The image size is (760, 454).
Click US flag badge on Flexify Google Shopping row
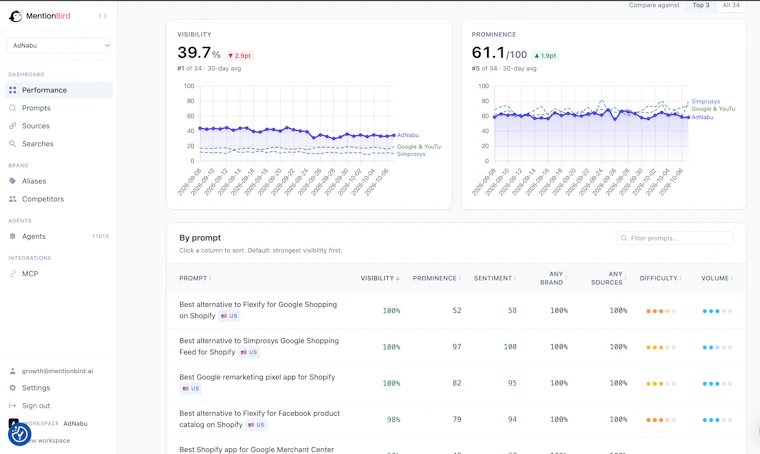click(229, 316)
